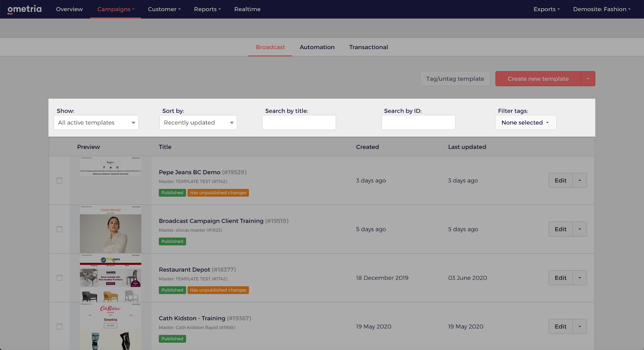Open the Pepe Jeans BC Demo preview thumbnail
Screen dimensions: 644x350
click(x=111, y=166)
